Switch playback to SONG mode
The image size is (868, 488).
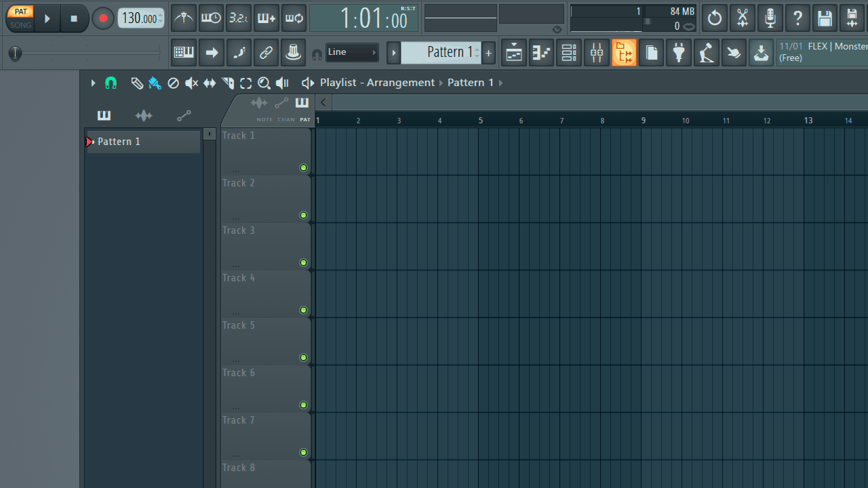pyautogui.click(x=20, y=24)
